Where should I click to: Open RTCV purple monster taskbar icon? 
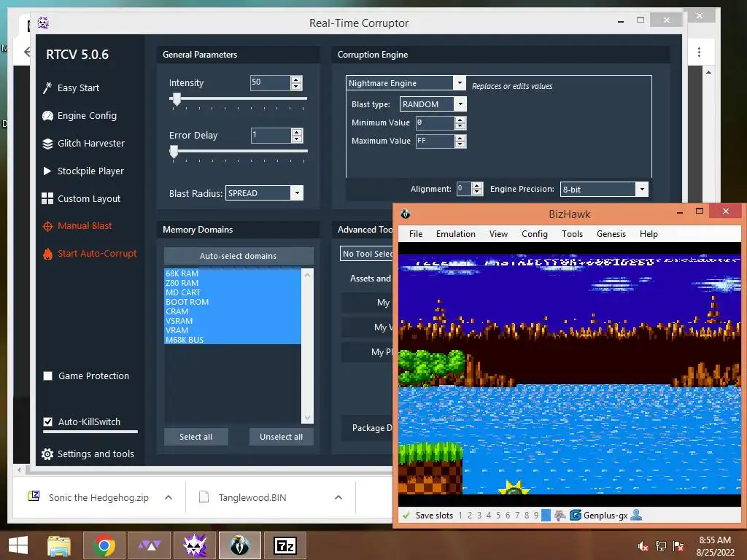pos(196,545)
